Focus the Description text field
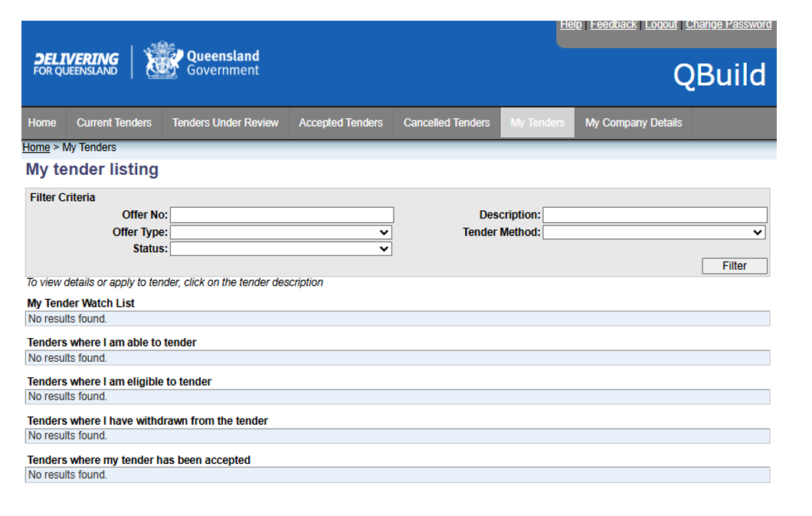The height and width of the screenshot is (516, 812). [x=655, y=215]
